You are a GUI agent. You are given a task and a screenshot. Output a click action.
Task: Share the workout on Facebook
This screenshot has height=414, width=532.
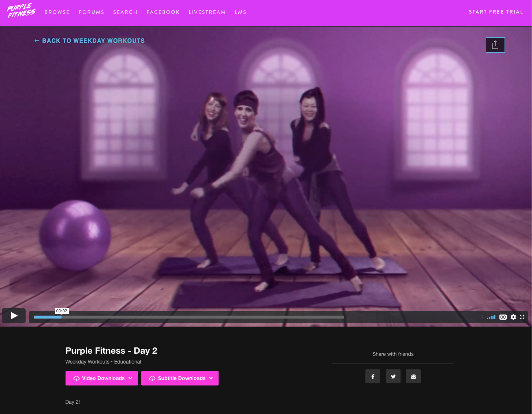[x=373, y=376]
